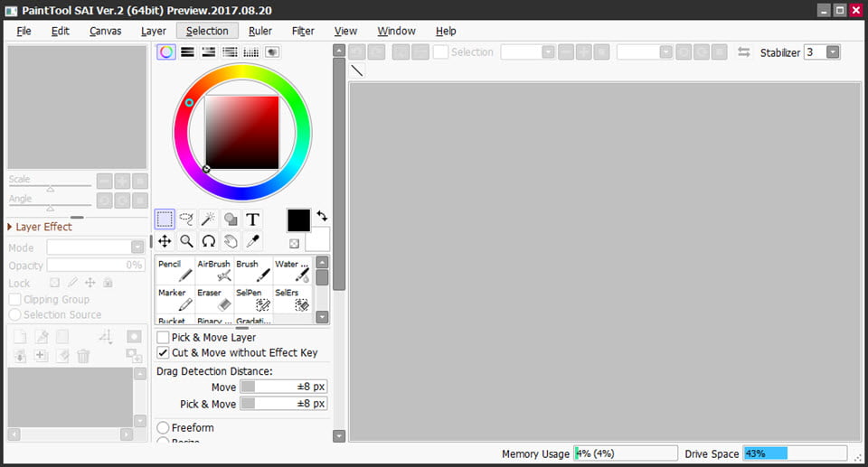Open the Filter menu
This screenshot has height=467, width=868.
tap(303, 31)
